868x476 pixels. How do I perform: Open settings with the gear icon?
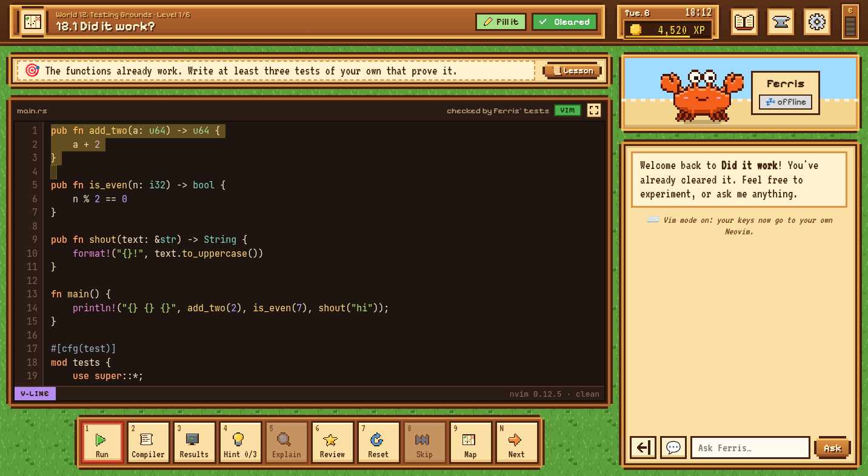tap(817, 22)
